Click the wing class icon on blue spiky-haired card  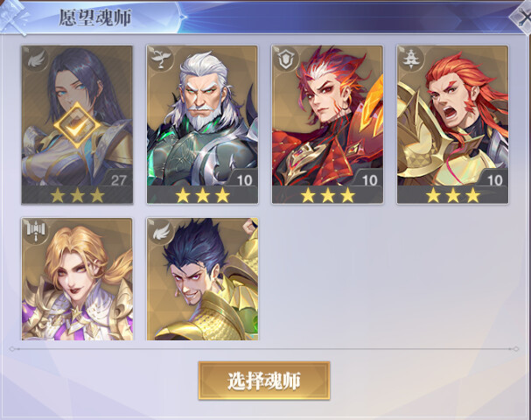161,232
